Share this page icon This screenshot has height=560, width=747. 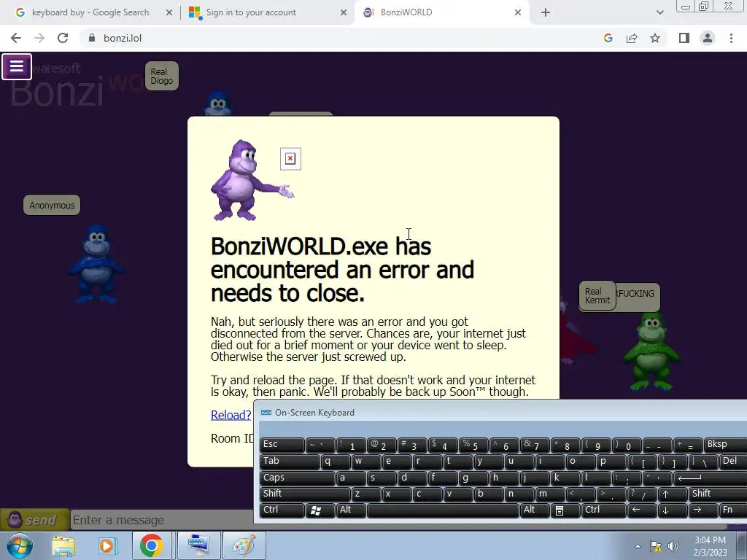632,38
